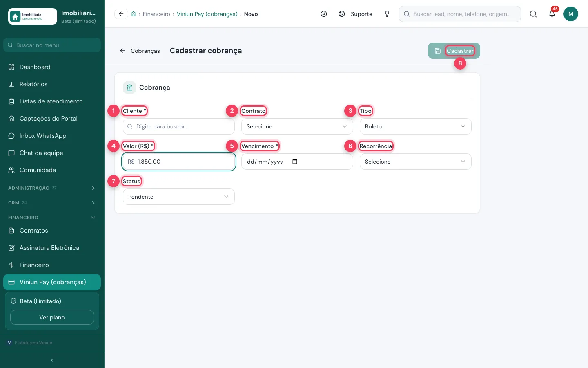Open Chat da equipe
This screenshot has height=368, width=588.
(x=52, y=153)
